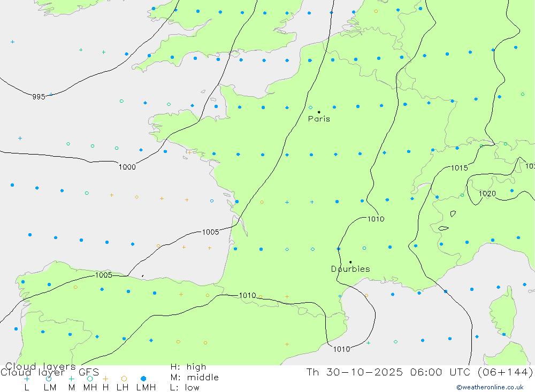Click the 1015 isobar label
This screenshot has height=392, width=535.
click(x=460, y=168)
